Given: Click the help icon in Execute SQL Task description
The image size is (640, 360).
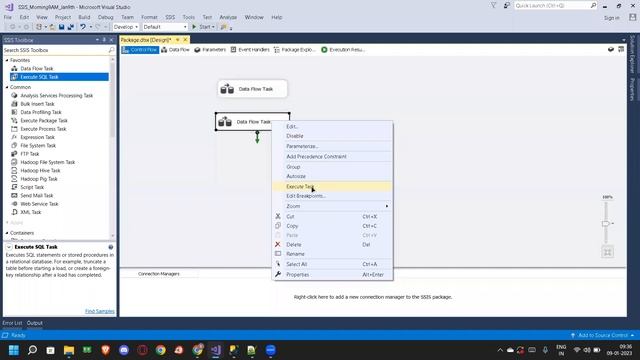Looking at the screenshot, I should tap(111, 247).
